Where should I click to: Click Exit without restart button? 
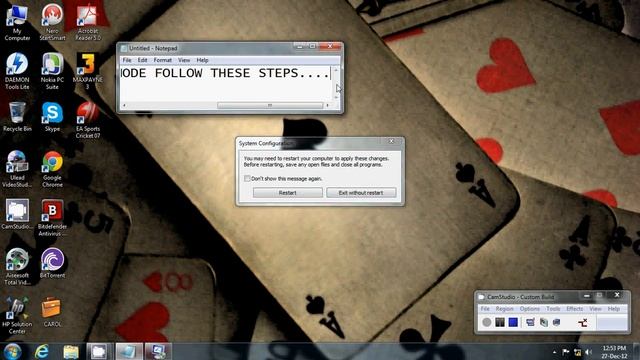point(361,193)
